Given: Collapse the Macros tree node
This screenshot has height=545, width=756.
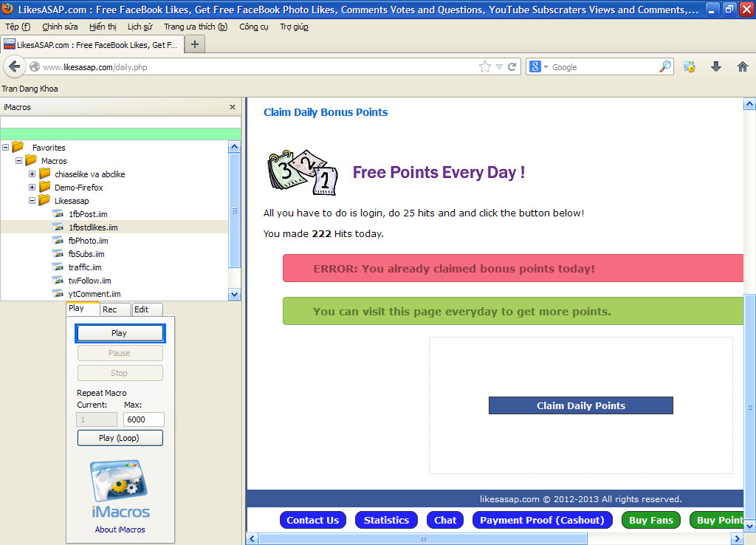Looking at the screenshot, I should pyautogui.click(x=18, y=160).
